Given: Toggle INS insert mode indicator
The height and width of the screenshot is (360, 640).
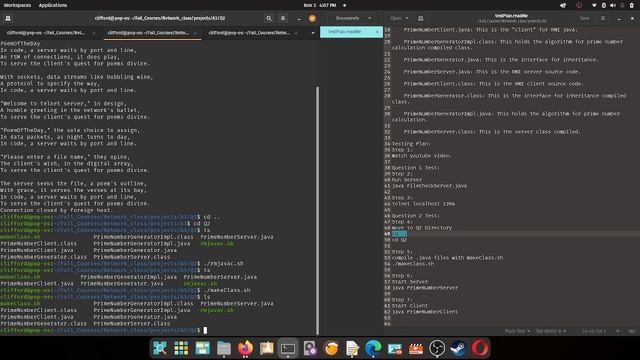Looking at the screenshot, I should 631,331.
